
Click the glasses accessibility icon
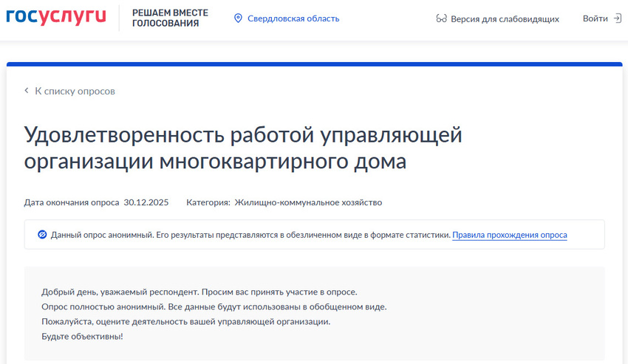441,18
